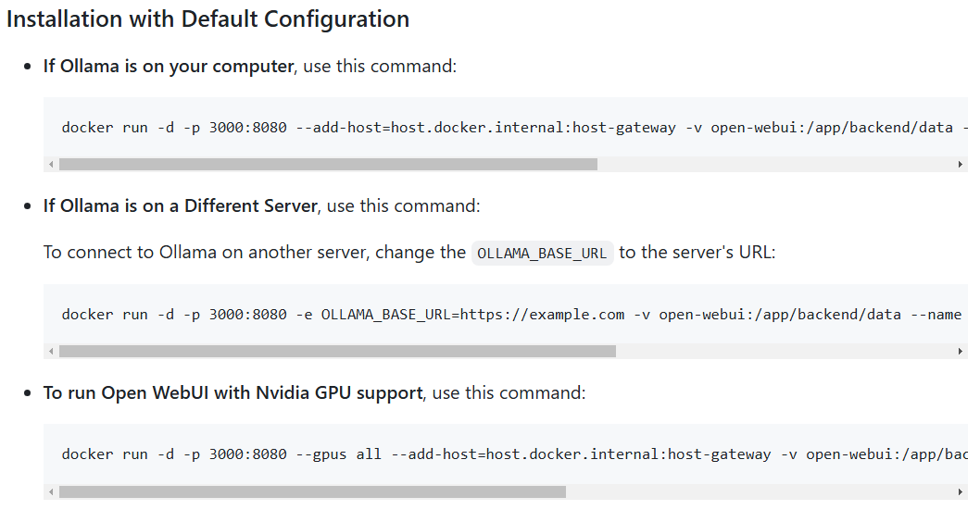Click the empty scrollbar track of the third code block
Image resolution: width=980 pixels, height=522 pixels.
(x=760, y=492)
